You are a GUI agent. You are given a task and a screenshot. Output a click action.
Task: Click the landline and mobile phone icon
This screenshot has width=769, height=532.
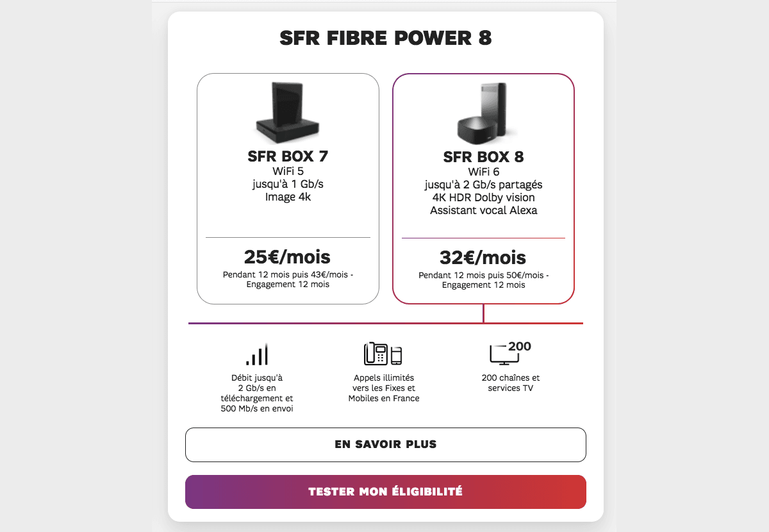(383, 354)
